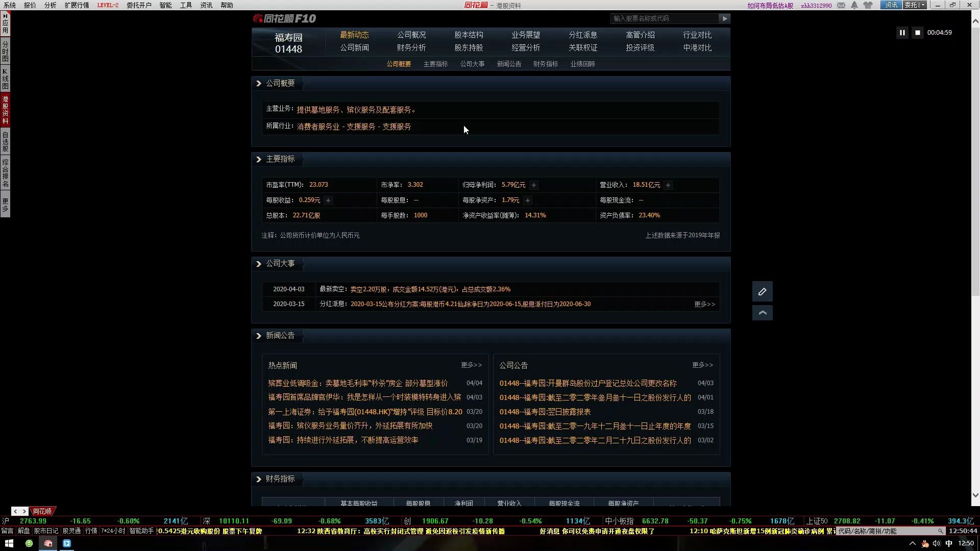Open news about 殡葬业低调吸金
The image size is (980, 551).
(358, 383)
